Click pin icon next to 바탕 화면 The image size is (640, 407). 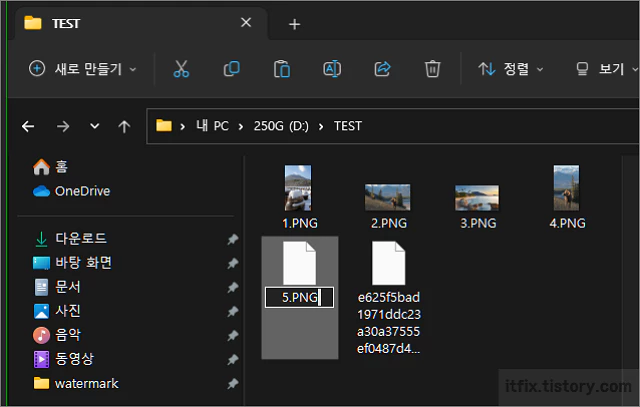coord(233,263)
